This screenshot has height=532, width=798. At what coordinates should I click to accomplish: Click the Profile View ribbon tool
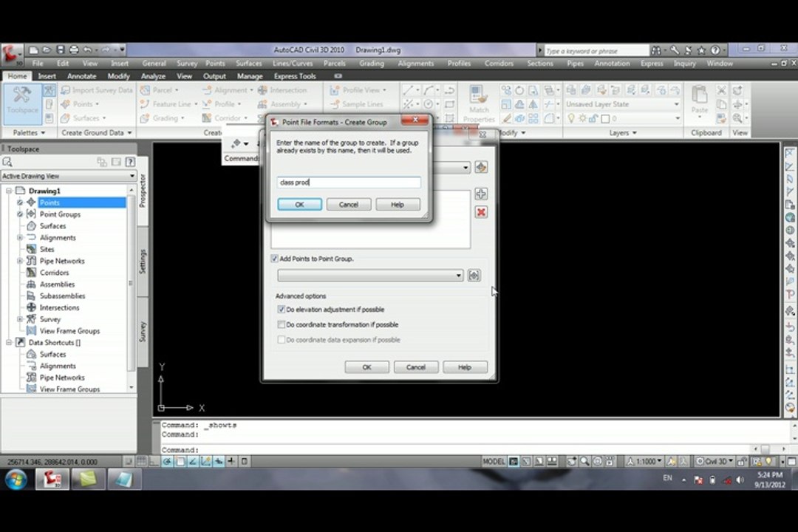(x=358, y=90)
